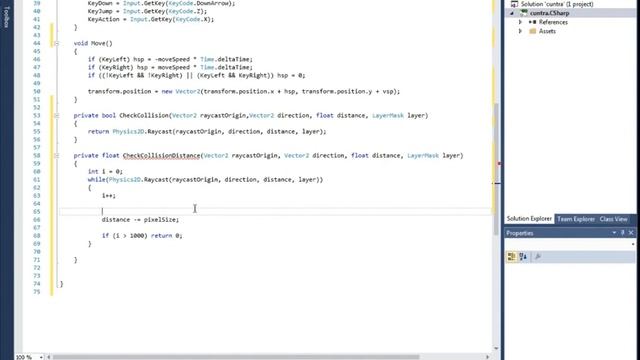Collapse the CheckCollisionDistance method outline
The height and width of the screenshot is (360, 640).
(56, 156)
